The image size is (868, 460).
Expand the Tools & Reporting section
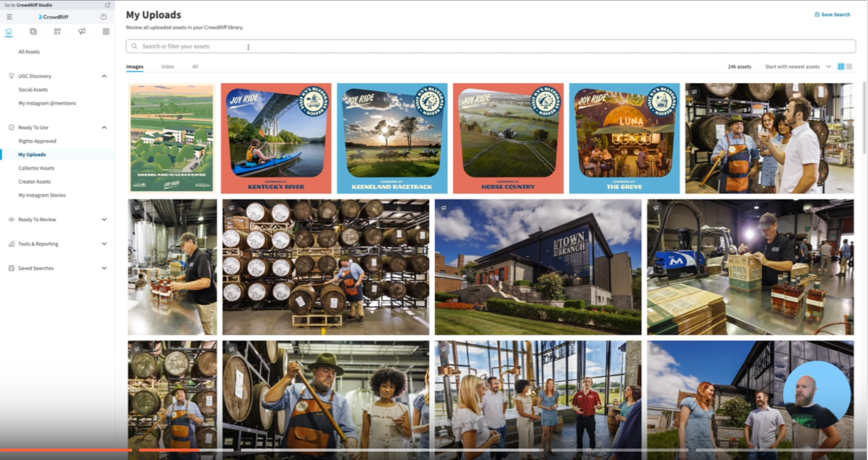[x=104, y=244]
